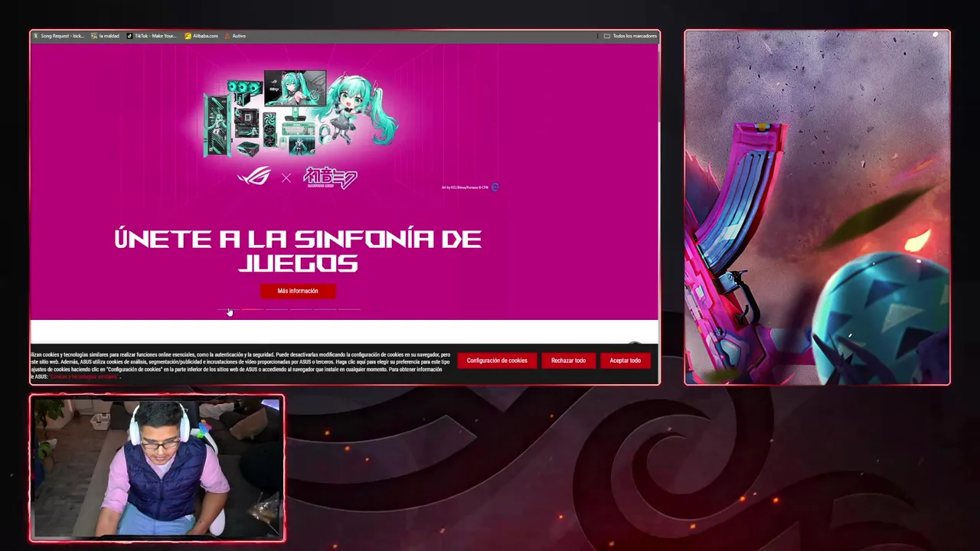This screenshot has height=551, width=980.
Task: Click Rechazar todo in cookie banner
Action: 568,360
